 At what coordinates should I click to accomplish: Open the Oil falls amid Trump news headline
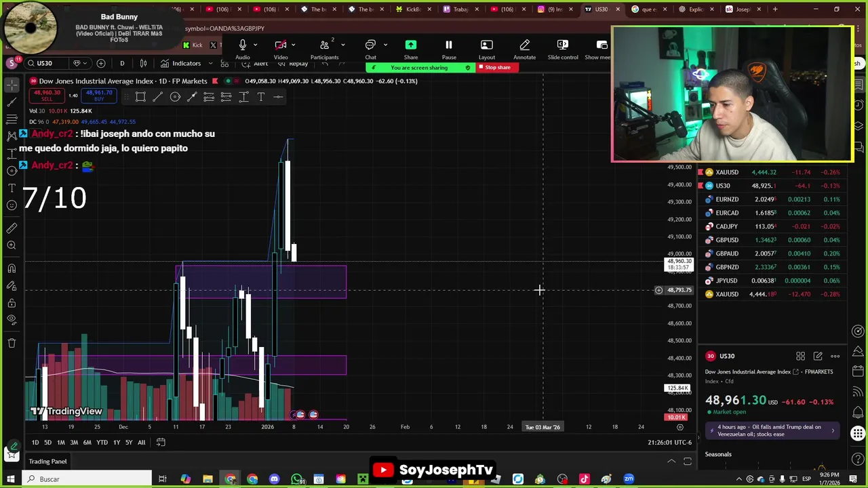(773, 430)
